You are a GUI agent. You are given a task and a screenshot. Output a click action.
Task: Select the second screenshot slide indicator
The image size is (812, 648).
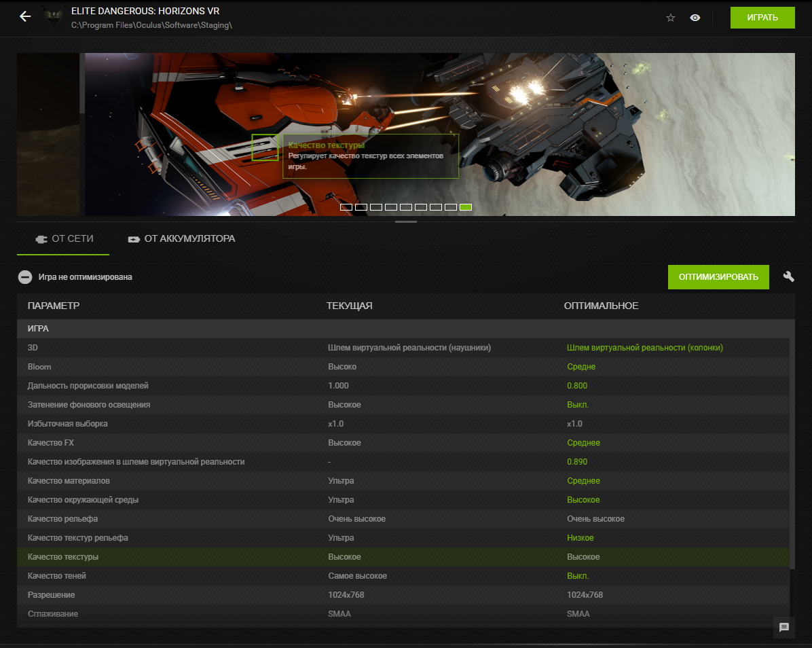pos(361,207)
